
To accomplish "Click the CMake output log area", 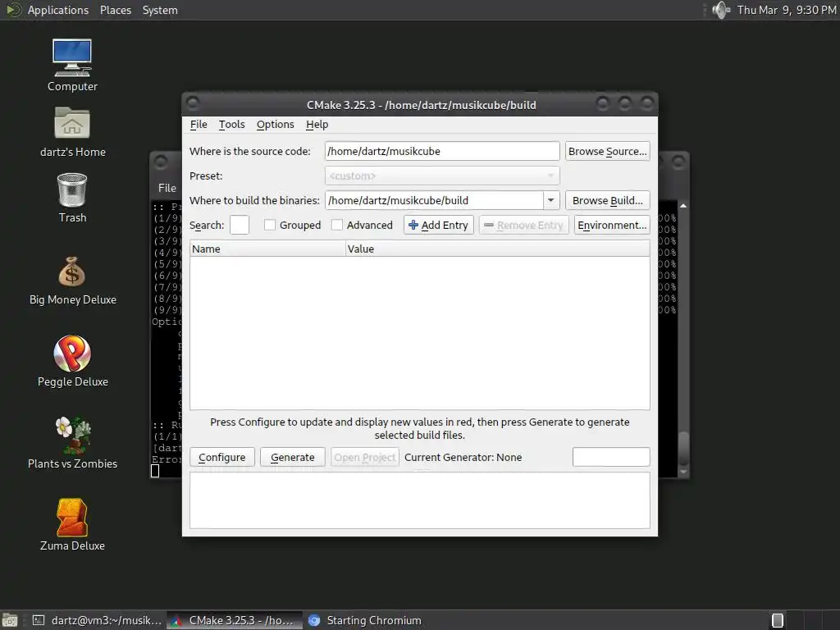I will [x=420, y=500].
